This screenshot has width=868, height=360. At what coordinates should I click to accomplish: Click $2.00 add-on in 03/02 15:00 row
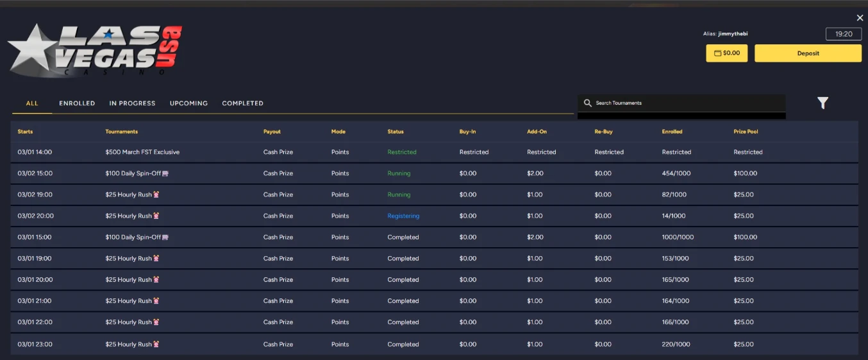click(535, 173)
